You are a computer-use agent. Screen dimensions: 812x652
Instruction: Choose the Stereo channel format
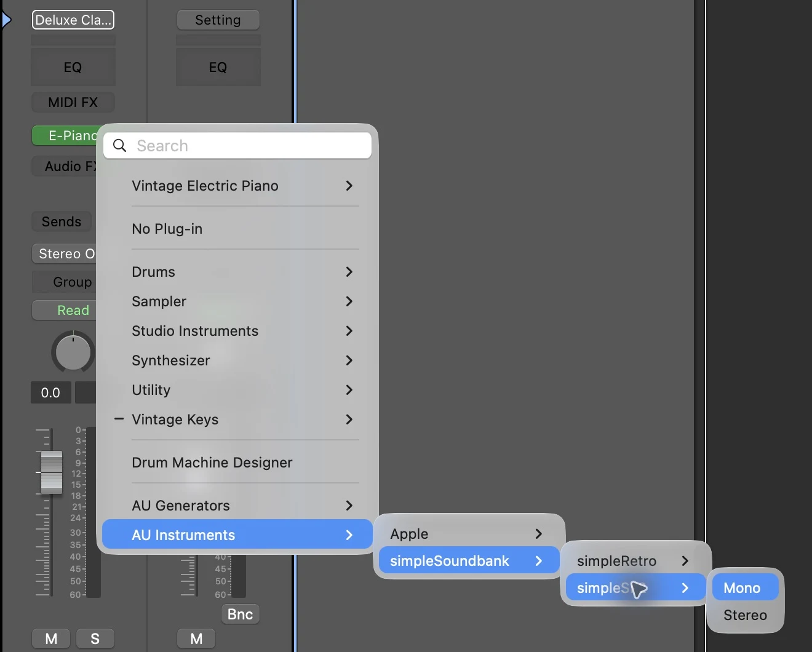(x=745, y=615)
